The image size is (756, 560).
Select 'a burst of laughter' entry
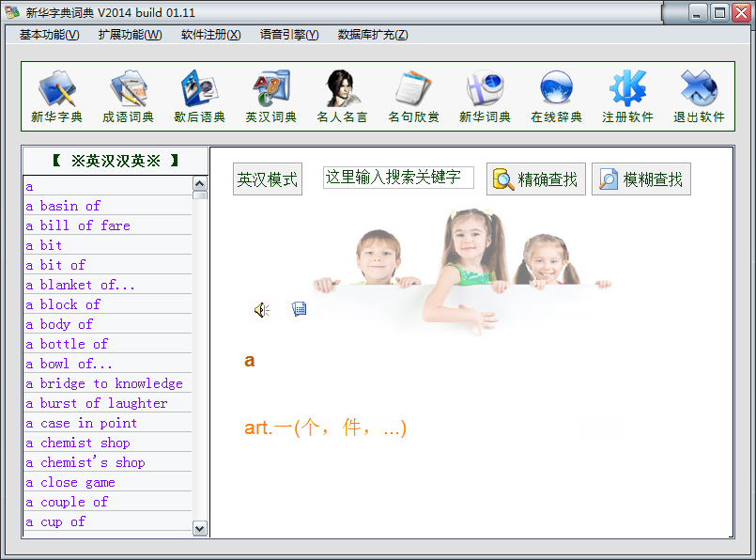click(107, 404)
